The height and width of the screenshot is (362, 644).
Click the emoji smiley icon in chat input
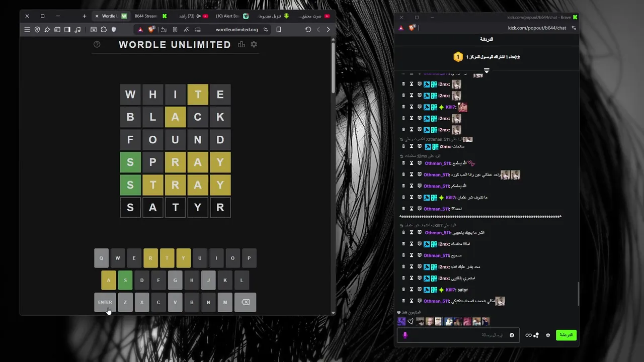point(512,335)
